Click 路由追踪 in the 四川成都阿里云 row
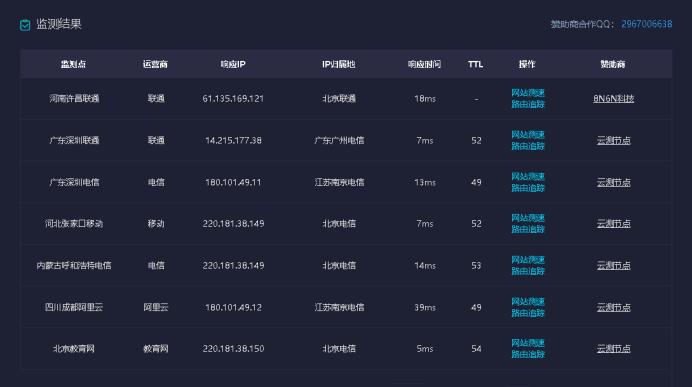Viewport: 692px width, 387px height. click(528, 313)
